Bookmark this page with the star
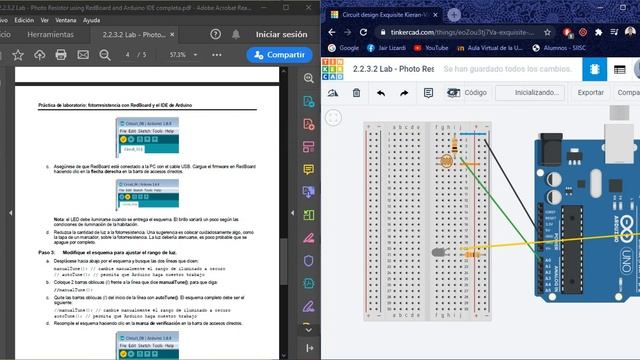 pyautogui.click(x=547, y=32)
